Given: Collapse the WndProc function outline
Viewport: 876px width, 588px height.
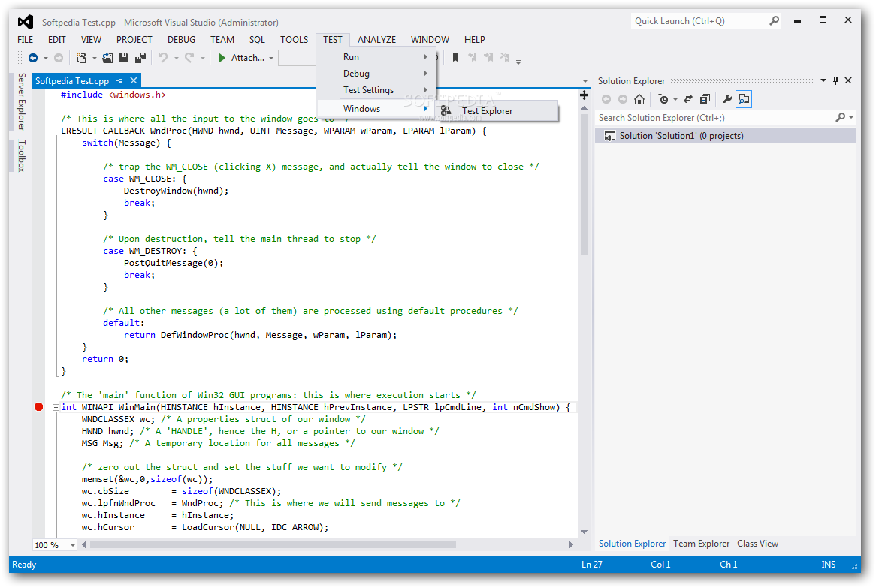Looking at the screenshot, I should click(56, 131).
